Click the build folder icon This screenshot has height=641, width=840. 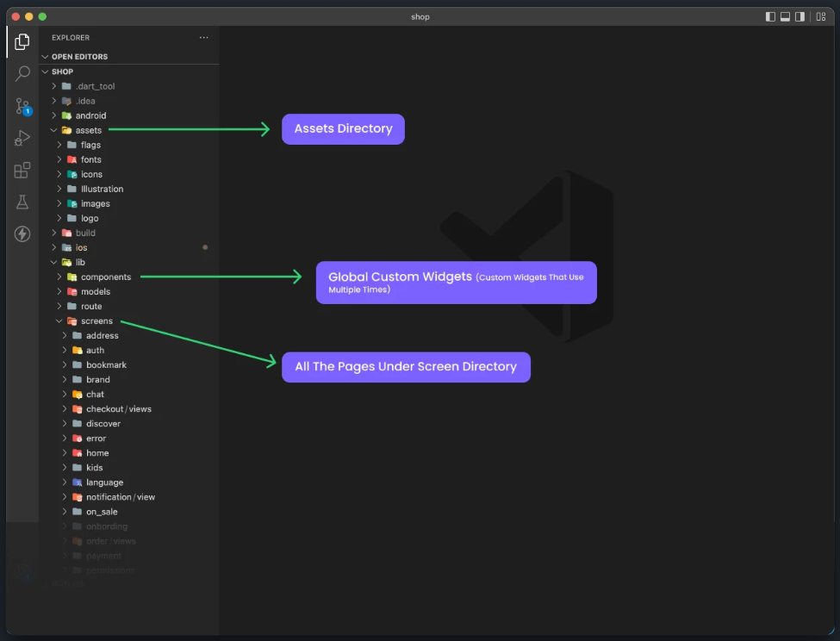(66, 233)
